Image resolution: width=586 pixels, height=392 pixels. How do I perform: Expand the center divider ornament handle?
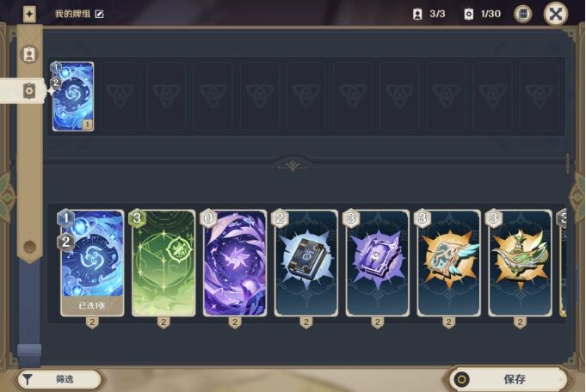(293, 165)
